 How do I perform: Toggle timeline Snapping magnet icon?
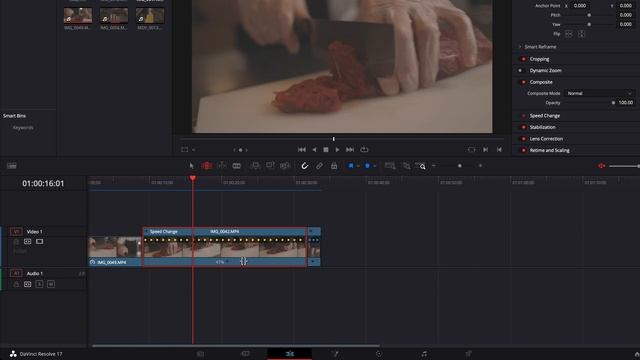pos(304,166)
